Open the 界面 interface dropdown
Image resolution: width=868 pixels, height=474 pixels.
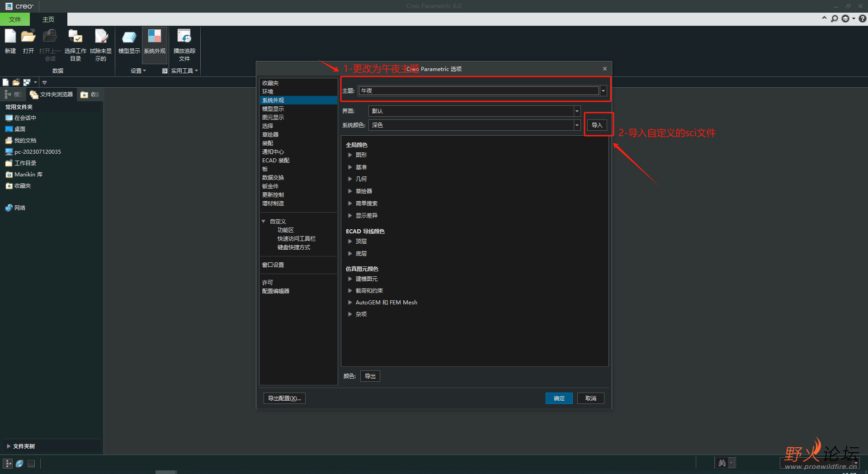click(x=577, y=111)
